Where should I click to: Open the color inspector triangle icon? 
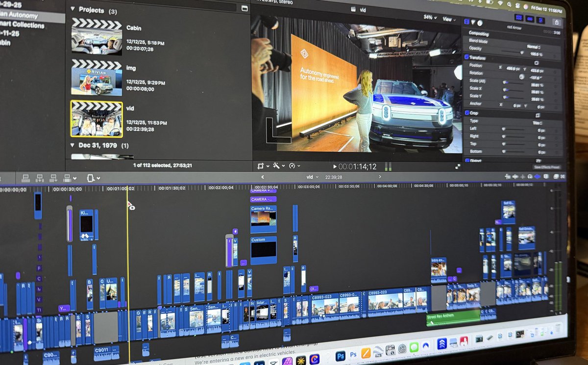pos(473,22)
